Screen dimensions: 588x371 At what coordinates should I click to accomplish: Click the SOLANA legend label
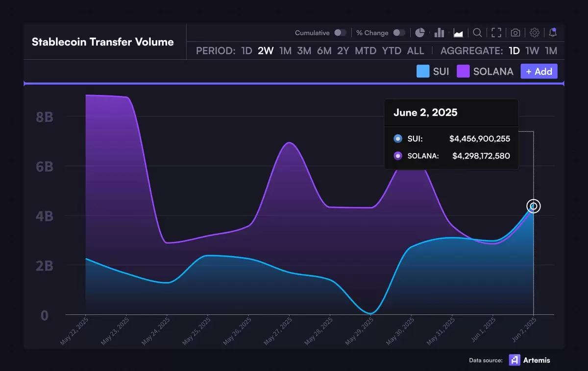493,71
